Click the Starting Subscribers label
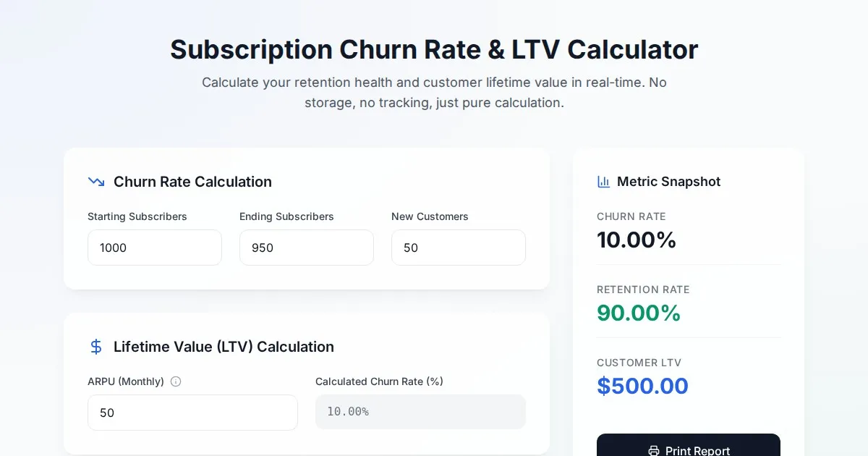Screen dimensions: 868x456 137,216
